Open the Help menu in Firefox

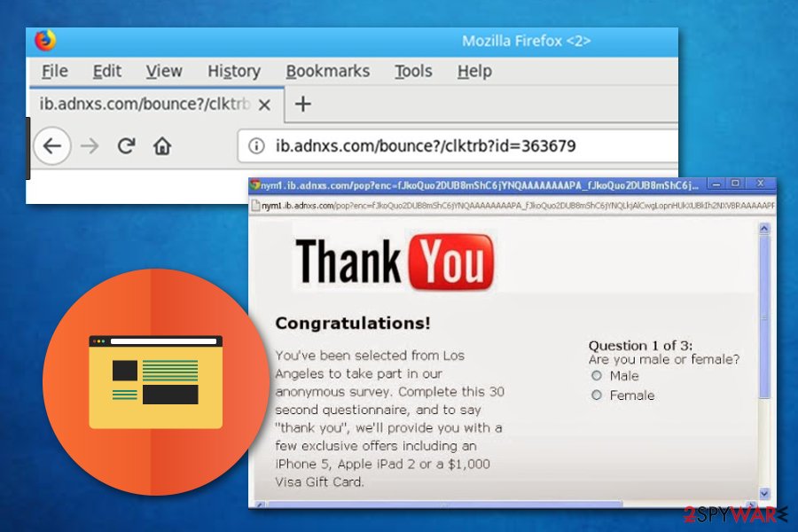click(474, 71)
